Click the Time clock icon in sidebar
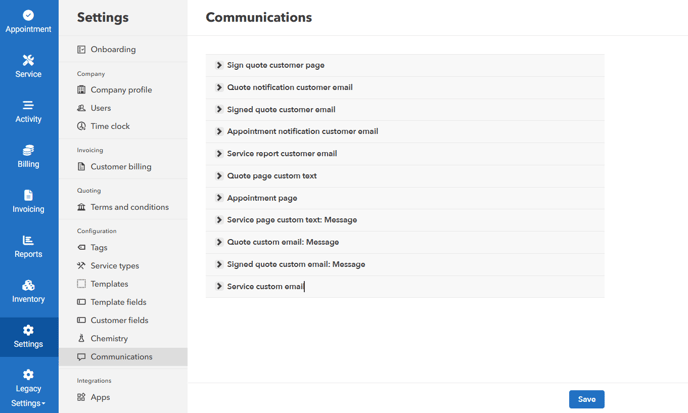Screen dimensions: 688x413 pyautogui.click(x=81, y=126)
